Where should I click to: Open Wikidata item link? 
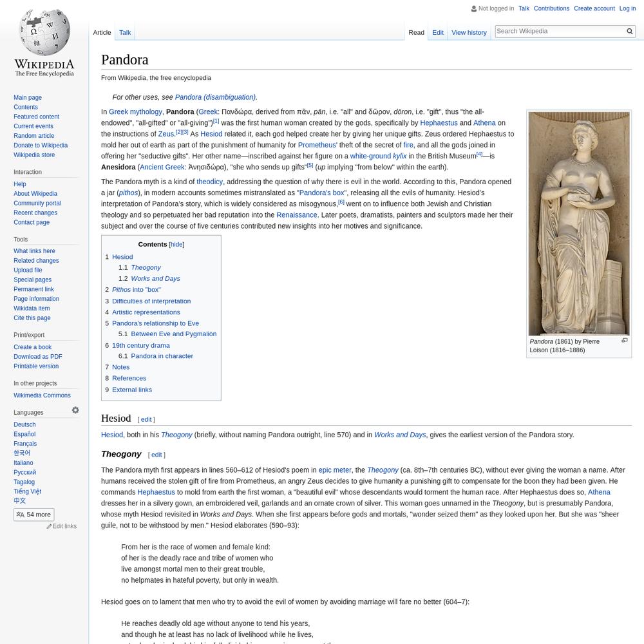(32, 308)
